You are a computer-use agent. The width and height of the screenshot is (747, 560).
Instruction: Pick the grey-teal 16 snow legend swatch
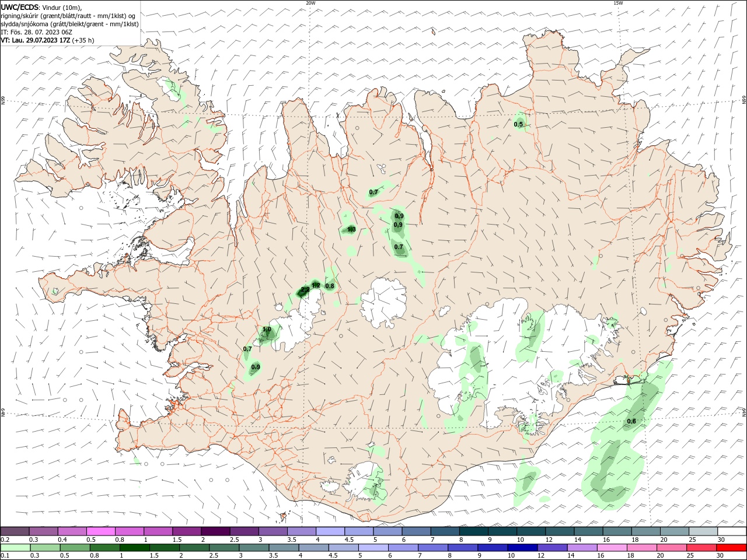[x=617, y=531]
